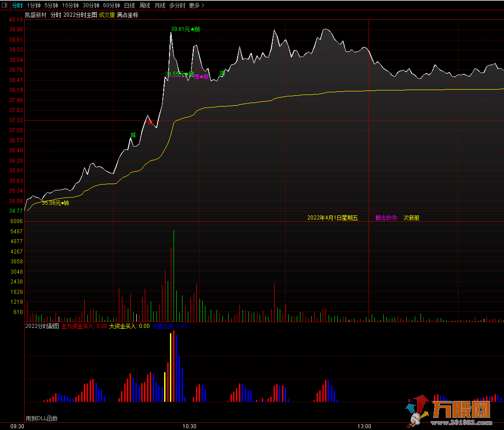The height and width of the screenshot is (430, 504).
Task: Click the green 减 marker near 36.77
Action: (133, 135)
